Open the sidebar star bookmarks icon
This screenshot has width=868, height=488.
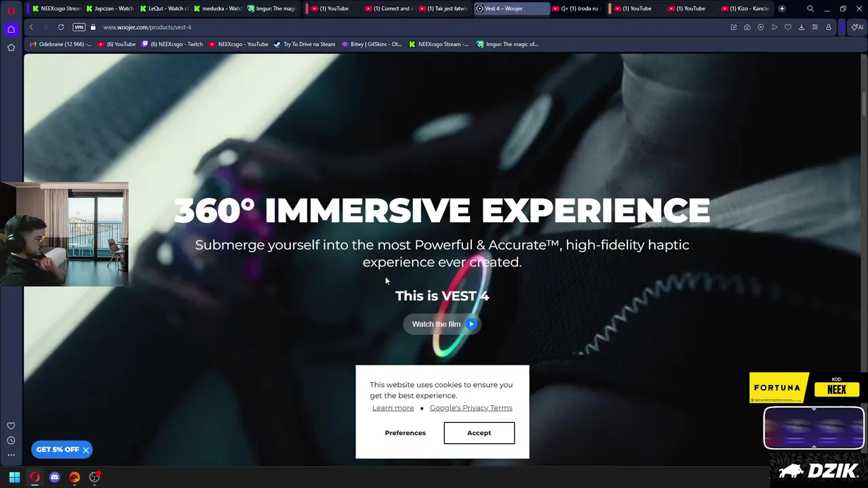pyautogui.click(x=11, y=47)
